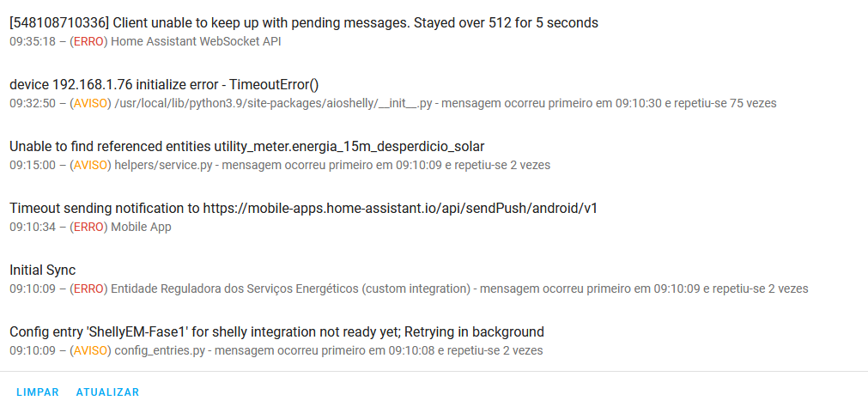
Task: Click the 'Home Assistant WebSocket API' source text
Action: click(x=196, y=41)
